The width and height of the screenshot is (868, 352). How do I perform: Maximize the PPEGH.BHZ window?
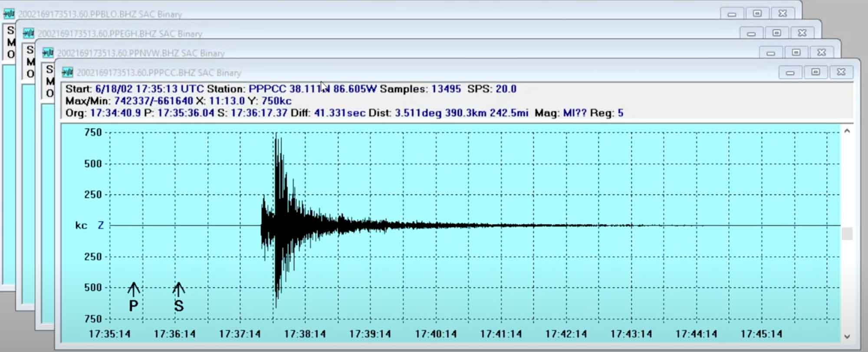click(x=777, y=33)
